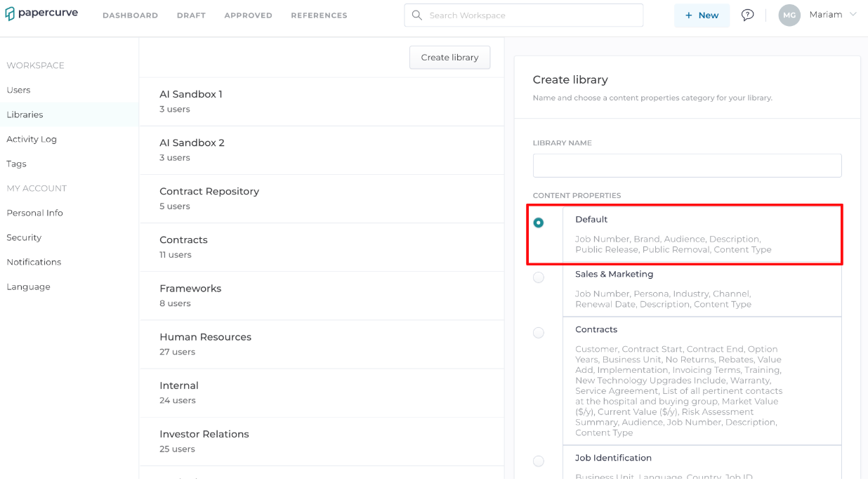
Task: Open the Investor Relations library
Action: pos(322,441)
